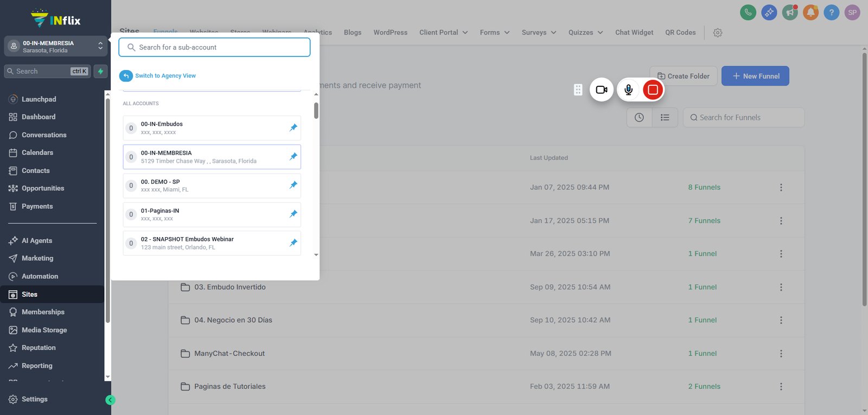This screenshot has height=415, width=868.
Task: Open Automation in the sidebar
Action: tap(40, 276)
